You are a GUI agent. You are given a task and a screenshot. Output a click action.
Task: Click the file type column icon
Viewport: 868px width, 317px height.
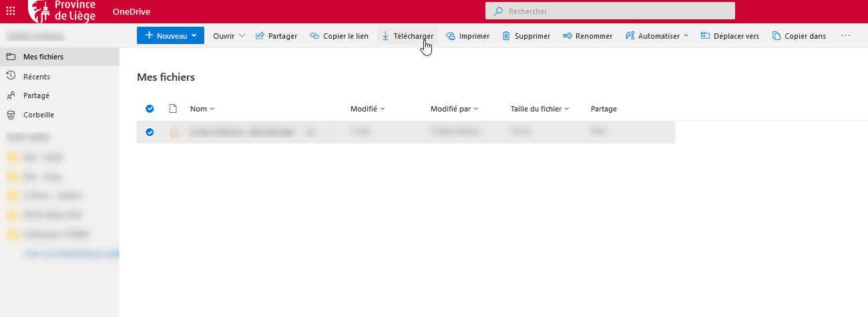tap(173, 109)
